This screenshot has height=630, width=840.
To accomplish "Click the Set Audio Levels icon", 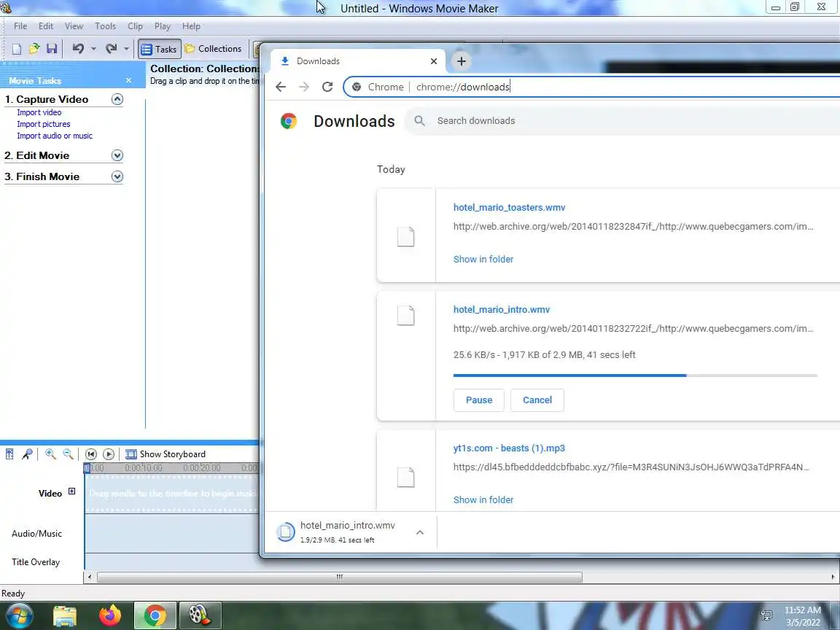I will point(9,454).
